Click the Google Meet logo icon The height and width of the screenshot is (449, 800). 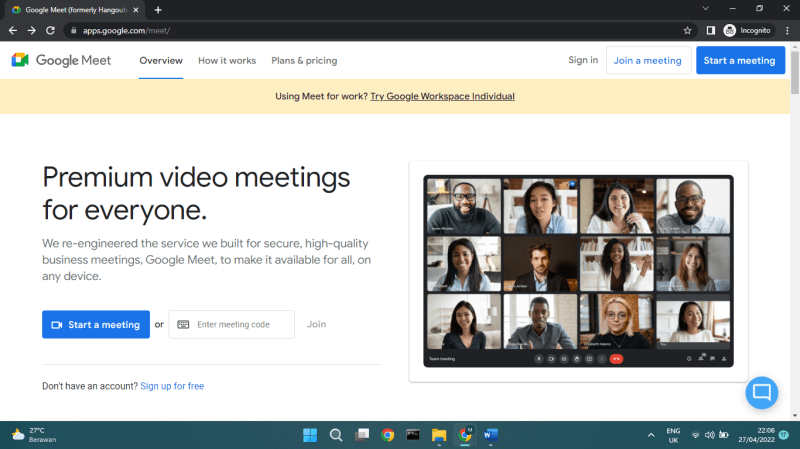[x=20, y=60]
